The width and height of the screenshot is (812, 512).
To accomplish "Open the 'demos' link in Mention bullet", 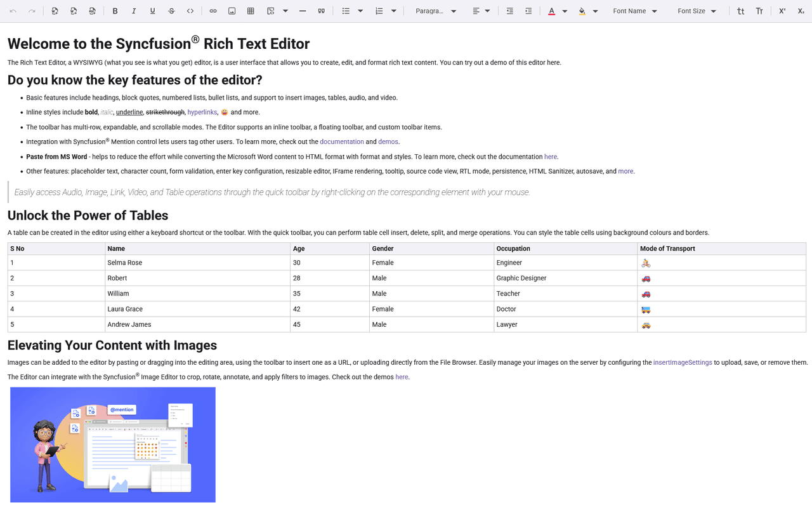I will point(388,141).
